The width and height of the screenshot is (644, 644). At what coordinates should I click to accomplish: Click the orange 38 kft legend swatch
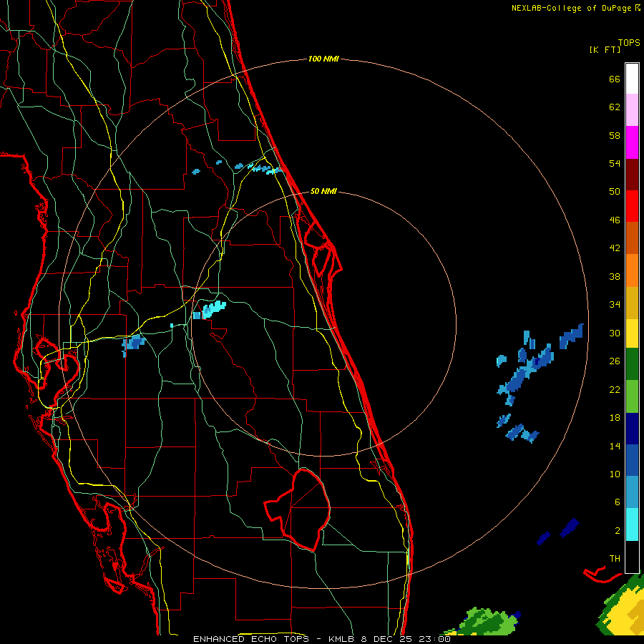click(x=632, y=270)
